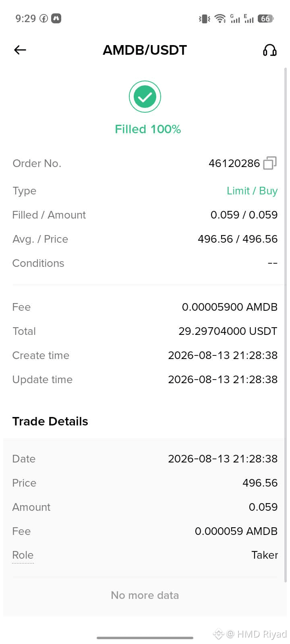Copy order number with copy icon

(270, 163)
